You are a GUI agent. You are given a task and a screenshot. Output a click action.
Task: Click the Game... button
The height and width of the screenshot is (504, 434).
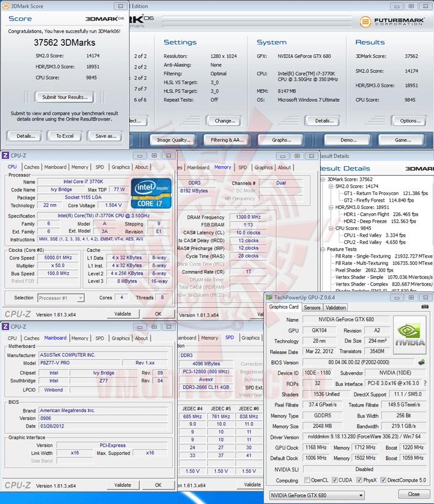pos(403,140)
